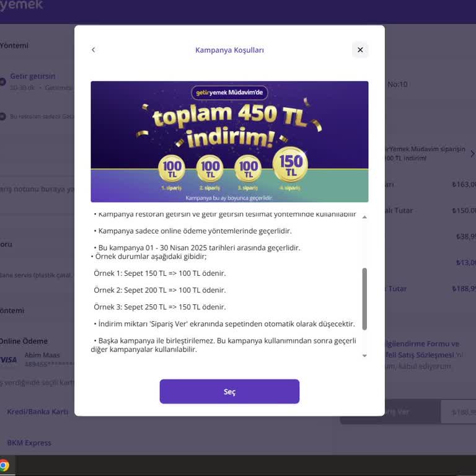Image resolution: width=476 pixels, height=476 pixels.
Task: Click text 'Örnek 2: Sepet 200 TL => 100 TL ödenir.'
Action: tap(160, 290)
